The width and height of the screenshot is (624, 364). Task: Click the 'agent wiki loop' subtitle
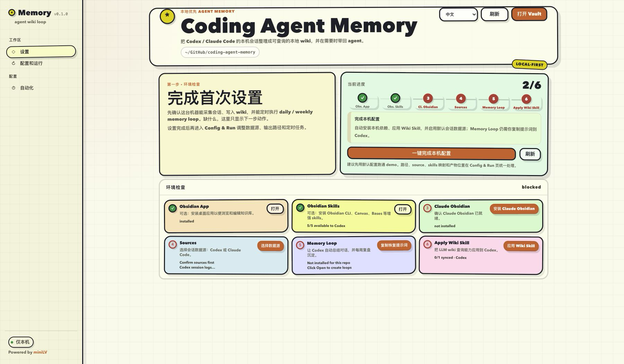[x=30, y=22]
